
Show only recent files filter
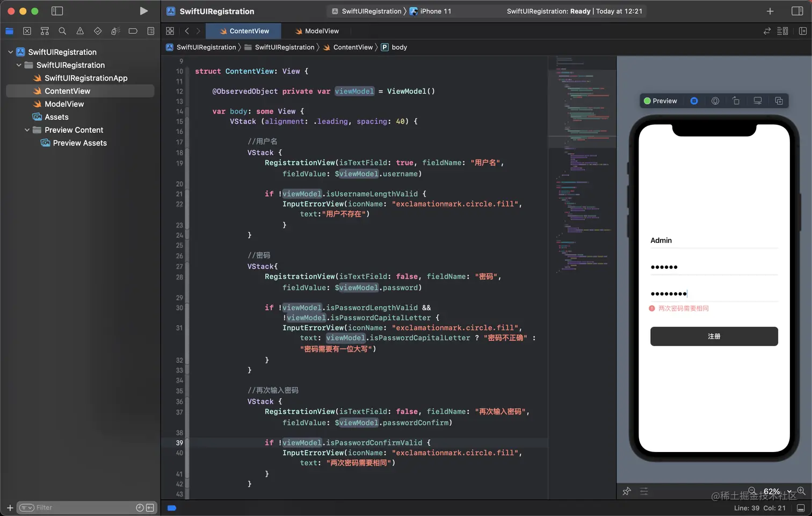140,507
